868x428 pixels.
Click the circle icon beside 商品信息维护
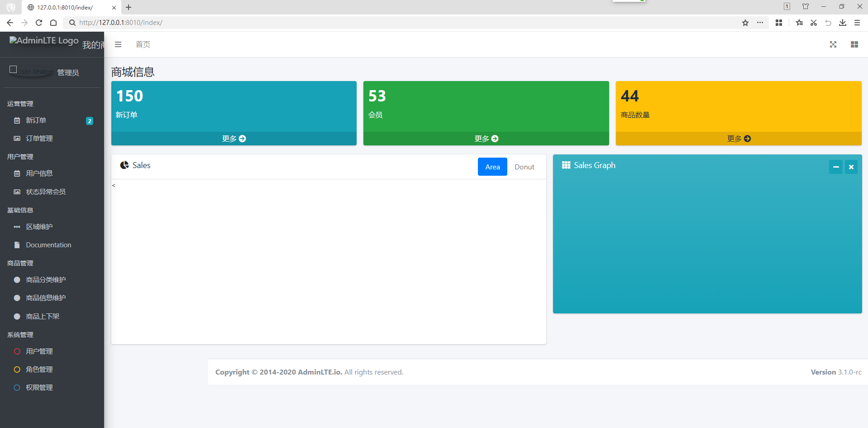click(17, 298)
